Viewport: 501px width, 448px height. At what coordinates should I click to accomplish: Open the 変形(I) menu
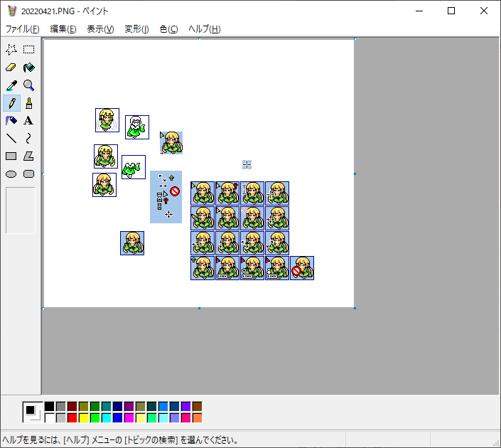point(136,29)
